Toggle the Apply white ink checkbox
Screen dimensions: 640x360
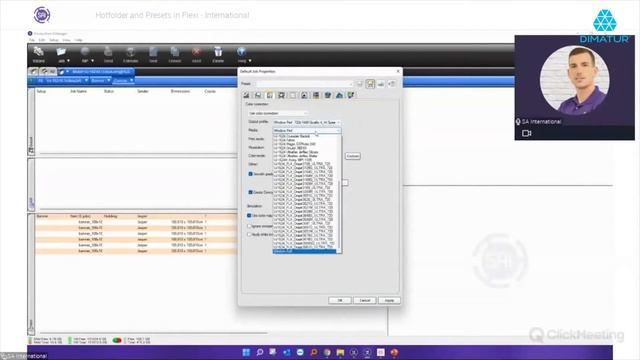click(249, 235)
